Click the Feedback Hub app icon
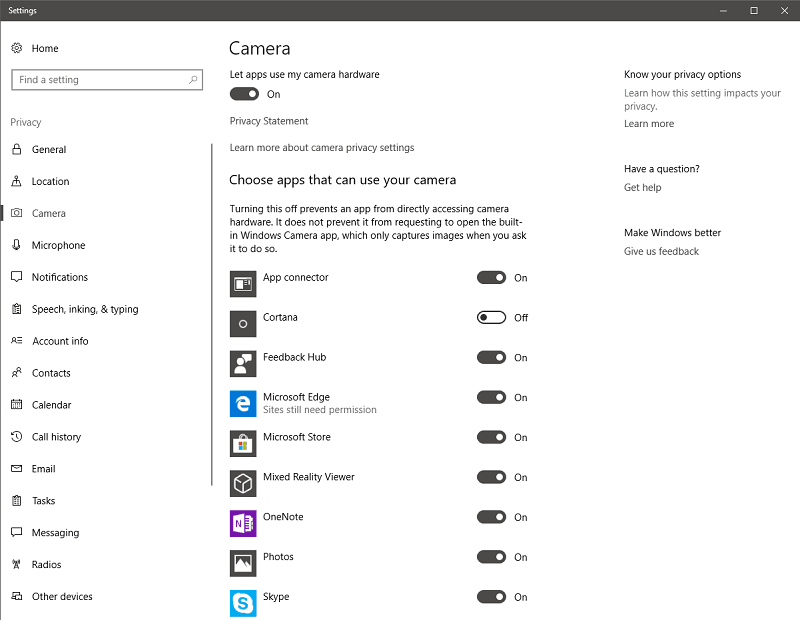The height and width of the screenshot is (620, 800). tap(243, 364)
